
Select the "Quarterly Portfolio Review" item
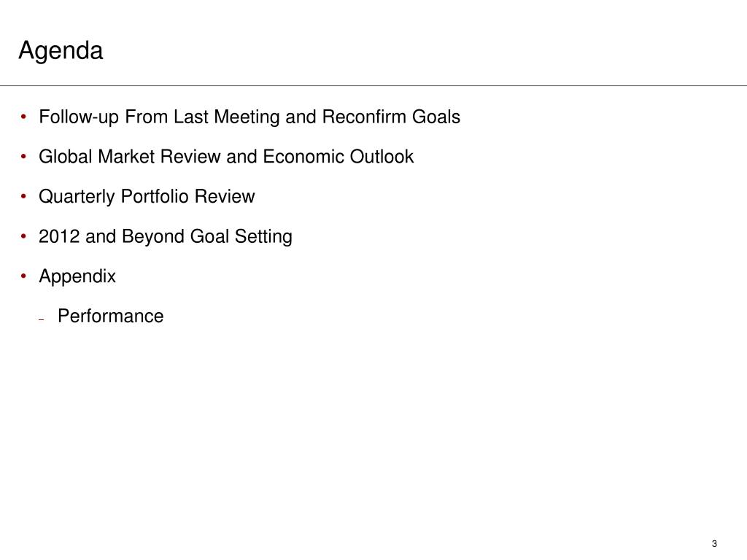[x=147, y=197]
